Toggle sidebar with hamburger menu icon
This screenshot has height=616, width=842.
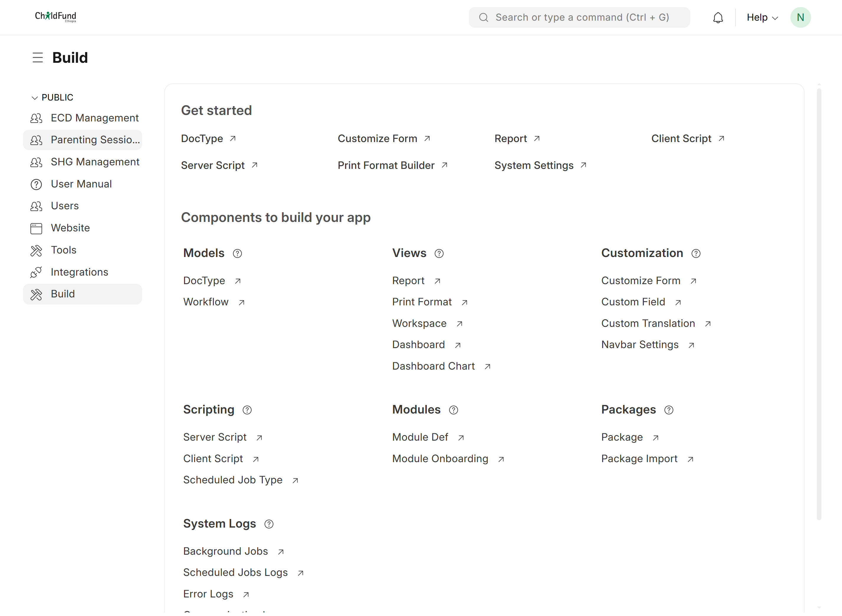38,58
